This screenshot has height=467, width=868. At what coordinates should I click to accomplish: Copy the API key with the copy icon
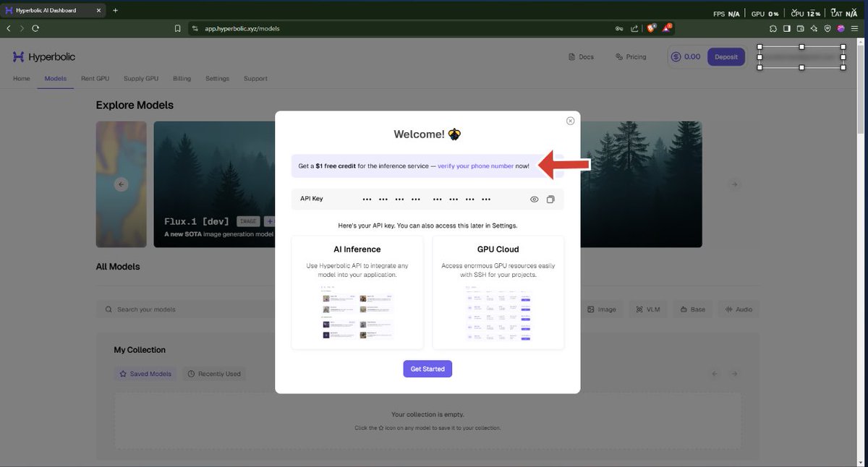pyautogui.click(x=550, y=200)
